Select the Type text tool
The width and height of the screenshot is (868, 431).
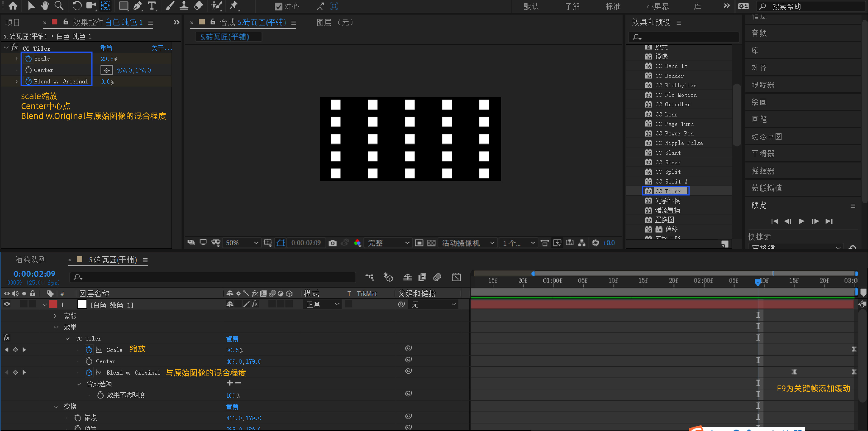[152, 6]
